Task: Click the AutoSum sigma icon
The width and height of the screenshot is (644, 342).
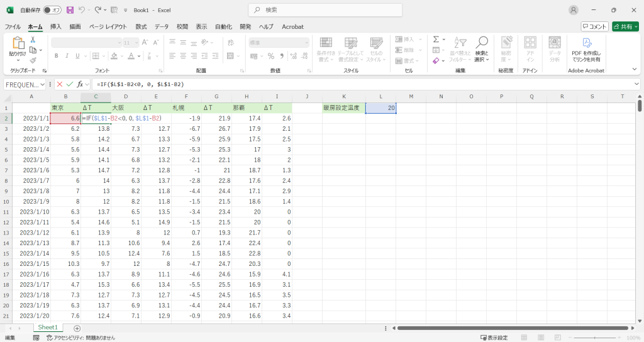Action: coord(436,39)
